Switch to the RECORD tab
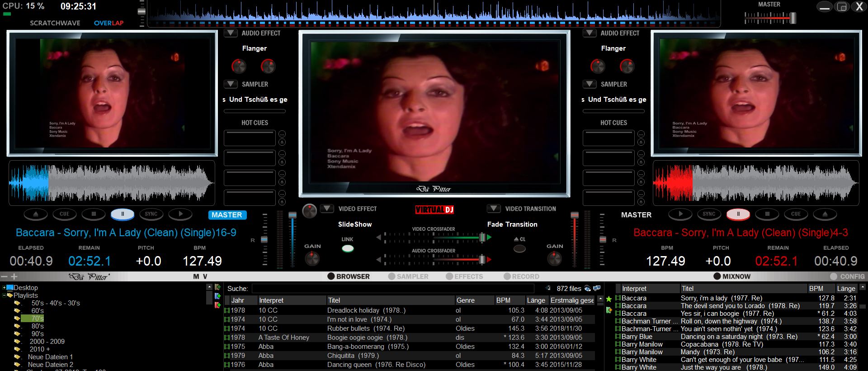The height and width of the screenshot is (371, 868). point(521,276)
